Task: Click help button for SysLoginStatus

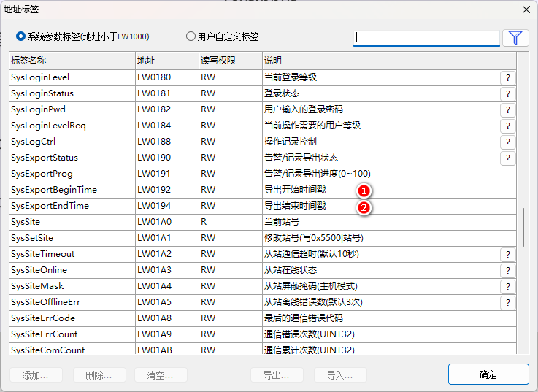Action: (x=507, y=93)
